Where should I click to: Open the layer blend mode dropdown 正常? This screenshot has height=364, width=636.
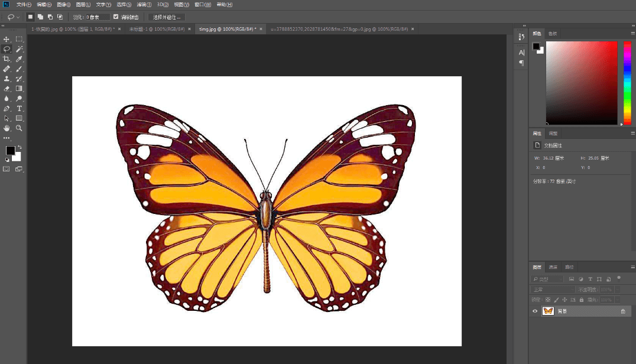pyautogui.click(x=551, y=290)
